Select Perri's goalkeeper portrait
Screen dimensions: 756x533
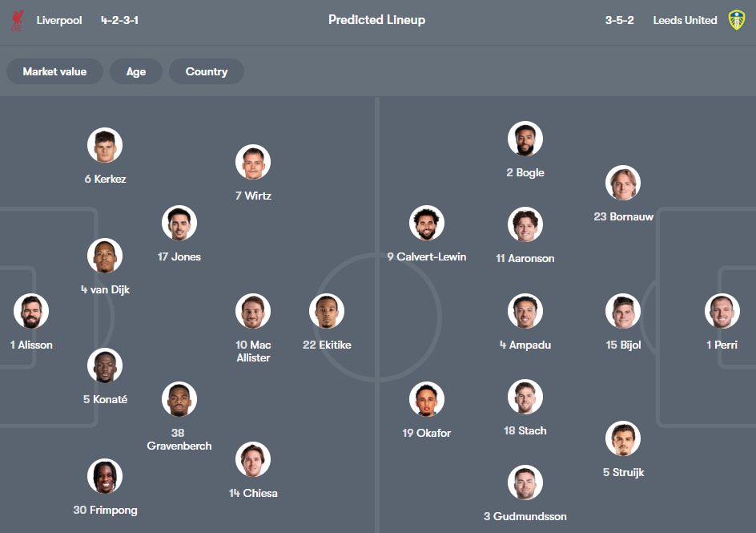coord(722,311)
